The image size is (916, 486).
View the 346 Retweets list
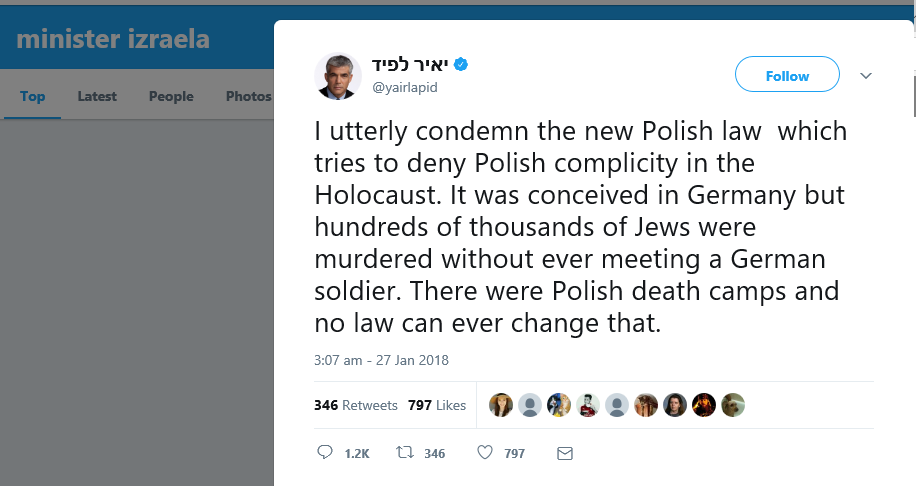[355, 405]
